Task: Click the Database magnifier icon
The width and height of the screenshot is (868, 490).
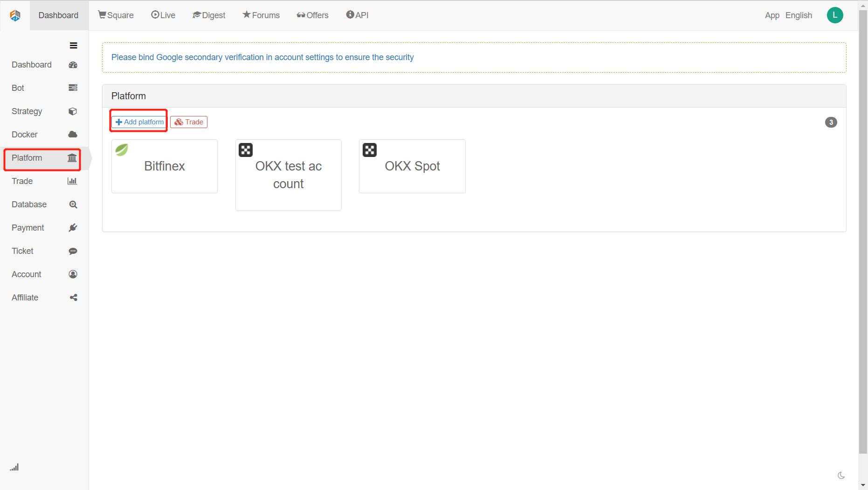Action: pos(73,204)
